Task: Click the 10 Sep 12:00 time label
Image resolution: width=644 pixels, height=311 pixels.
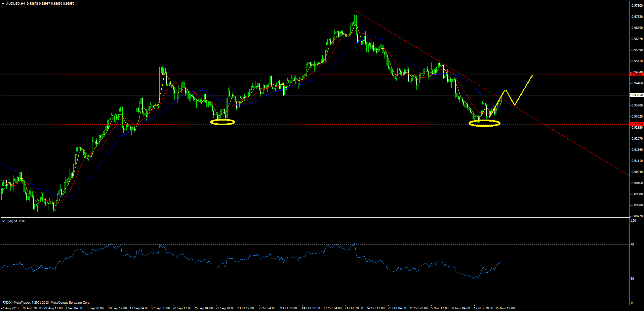Action: pos(118,308)
